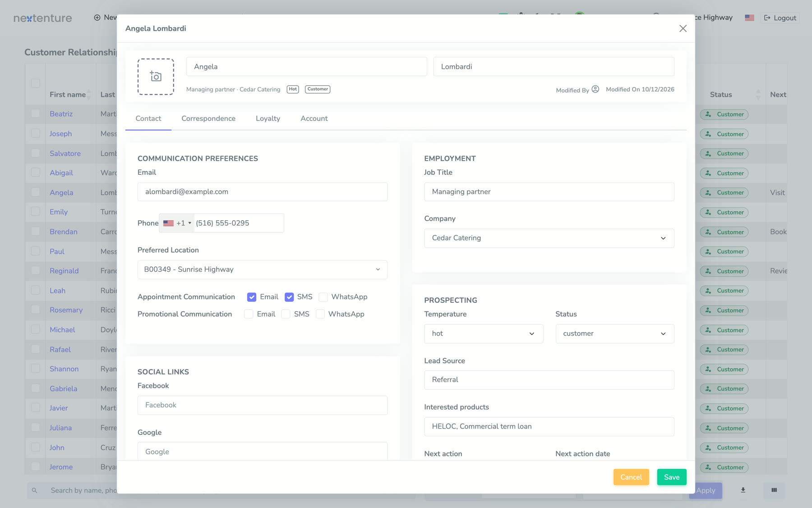Click the Job Title input field
Viewport: 812px width, 508px height.
(x=549, y=192)
